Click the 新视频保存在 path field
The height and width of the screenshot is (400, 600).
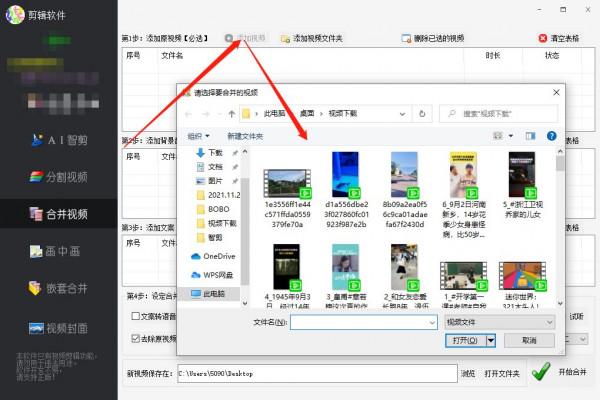point(317,373)
